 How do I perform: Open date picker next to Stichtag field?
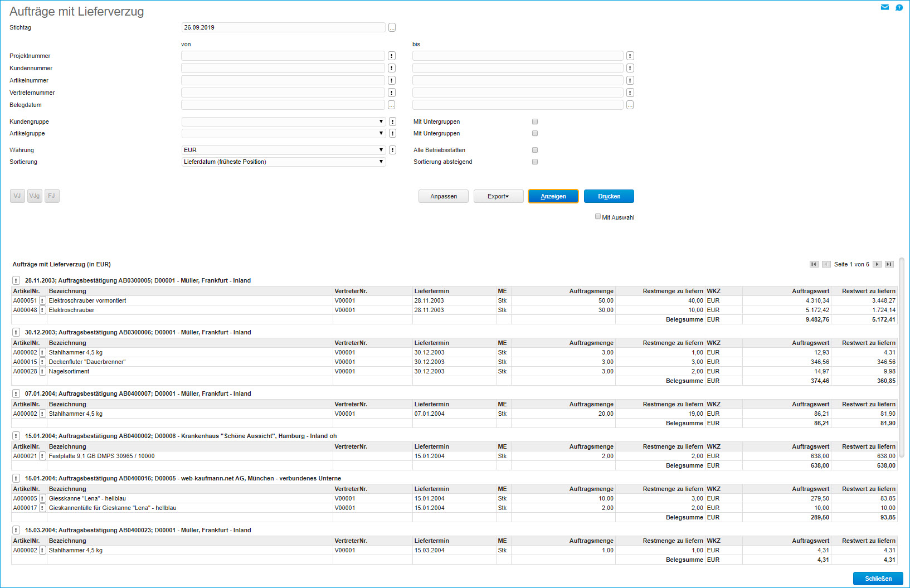[392, 27]
